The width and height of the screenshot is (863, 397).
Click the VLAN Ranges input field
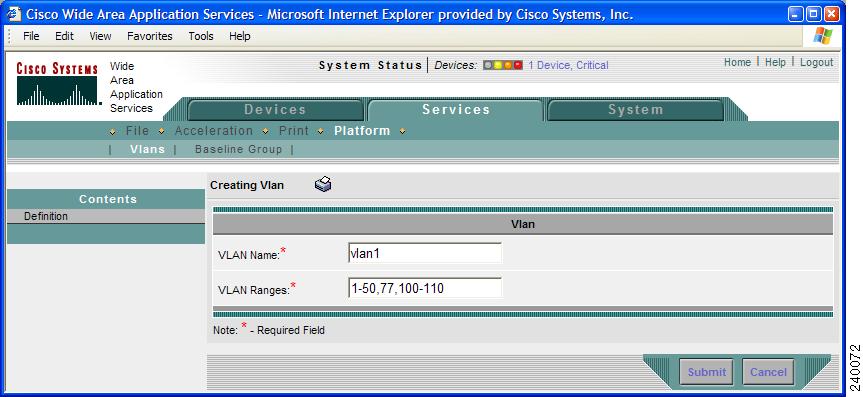(x=424, y=288)
